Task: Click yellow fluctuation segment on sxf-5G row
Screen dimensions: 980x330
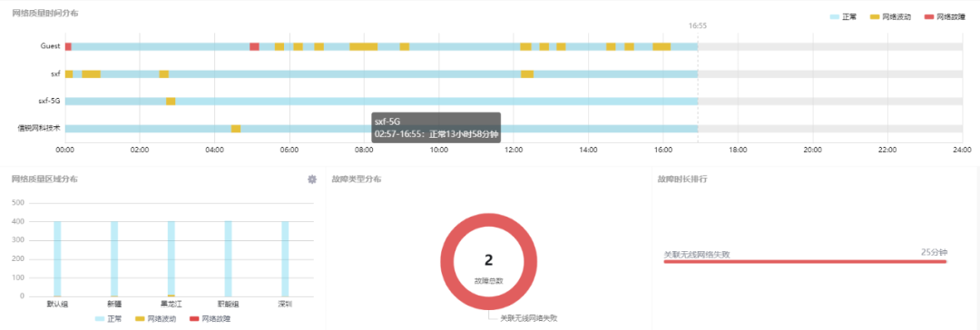Action: coord(171,102)
